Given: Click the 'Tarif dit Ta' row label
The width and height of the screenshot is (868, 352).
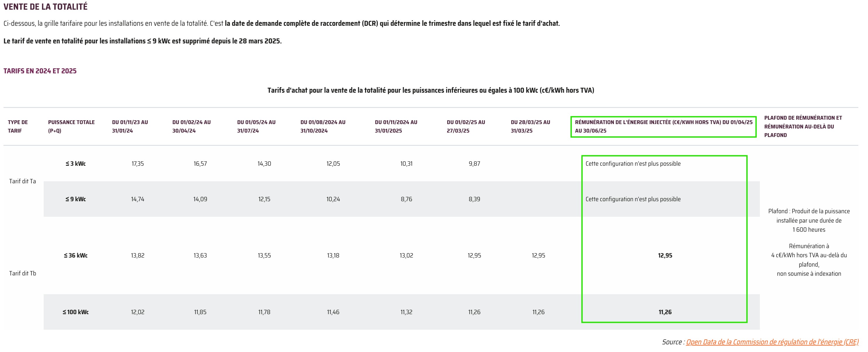Looking at the screenshot, I should [23, 181].
